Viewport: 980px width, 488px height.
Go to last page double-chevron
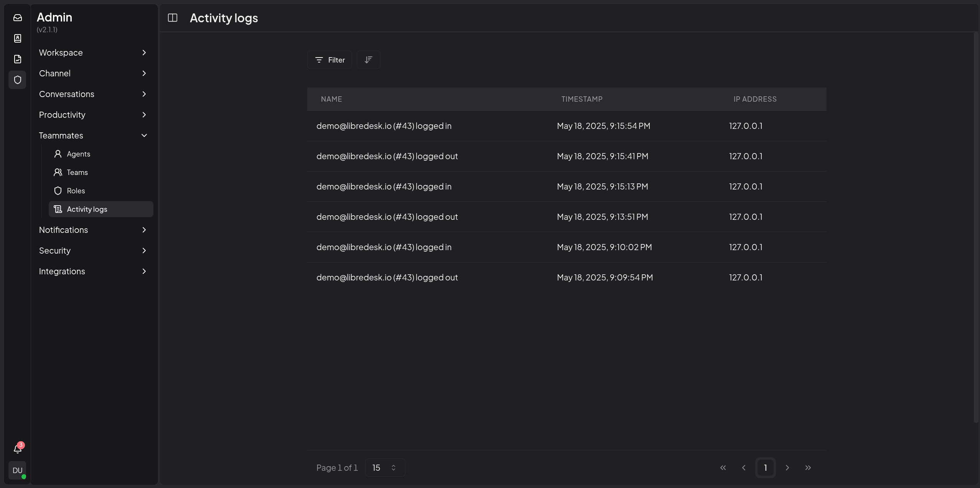click(808, 468)
